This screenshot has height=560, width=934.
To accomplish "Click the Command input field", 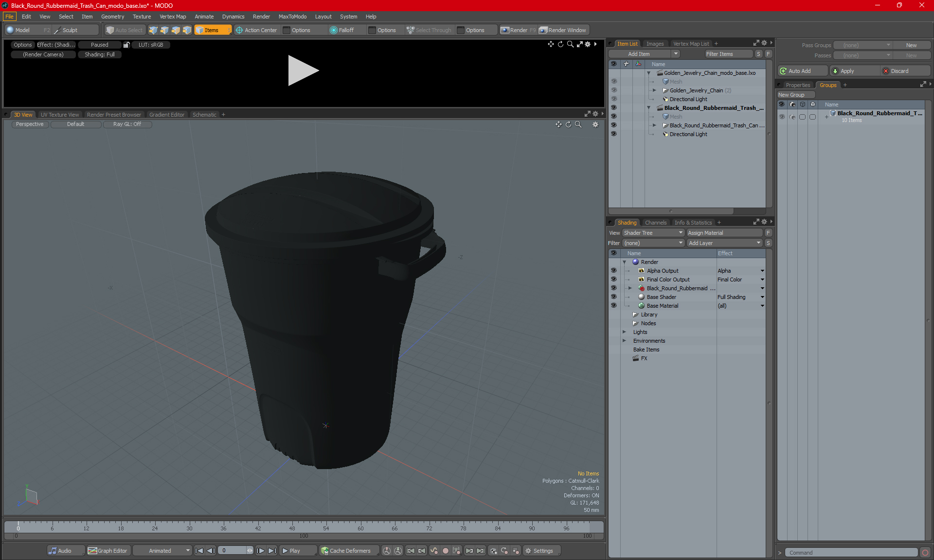I will (851, 553).
